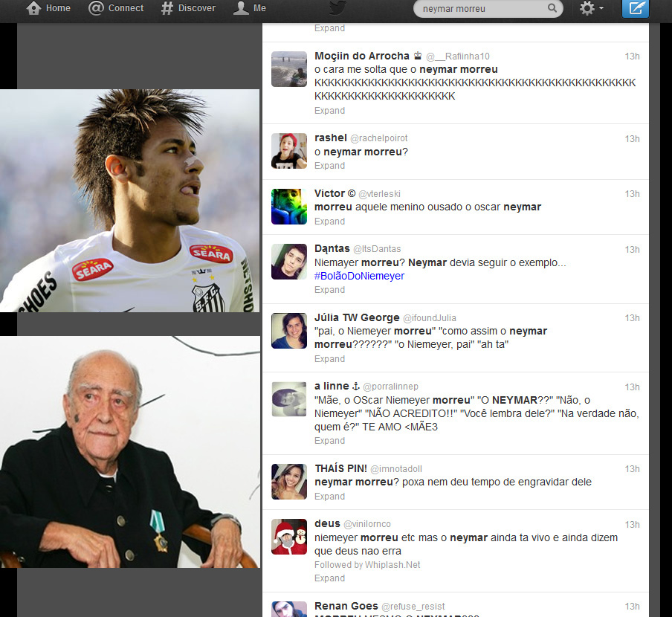Viewport: 672px width, 617px height.
Task: Open Júlia TW George's avatar
Action: coord(289,331)
